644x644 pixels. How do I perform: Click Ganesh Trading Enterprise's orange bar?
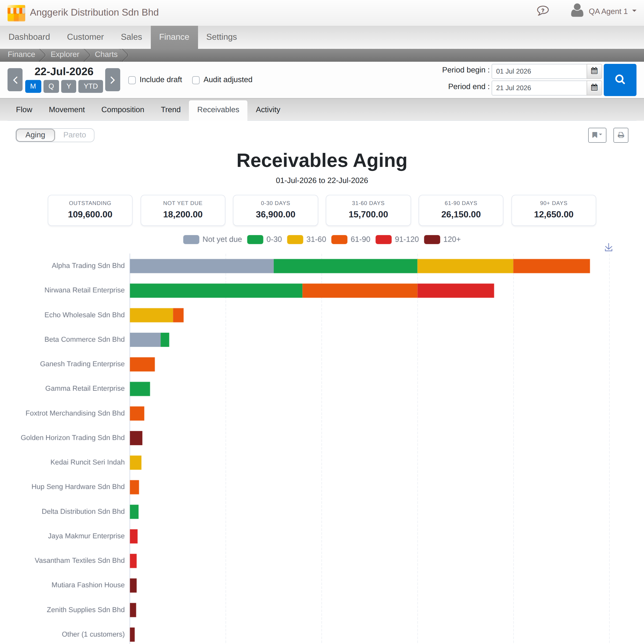click(x=142, y=364)
